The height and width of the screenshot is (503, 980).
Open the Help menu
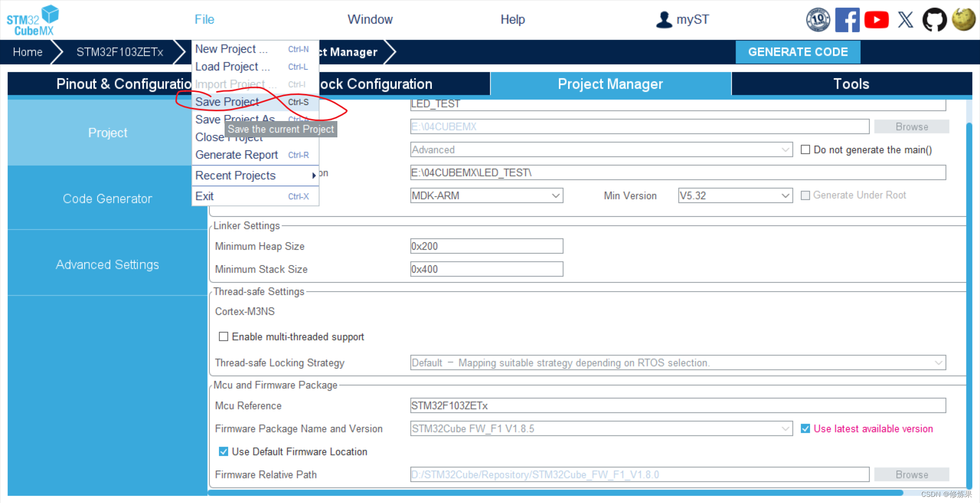pyautogui.click(x=512, y=19)
